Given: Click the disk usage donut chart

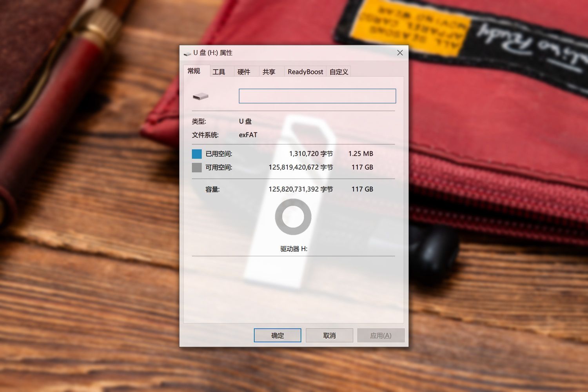Looking at the screenshot, I should click(293, 217).
